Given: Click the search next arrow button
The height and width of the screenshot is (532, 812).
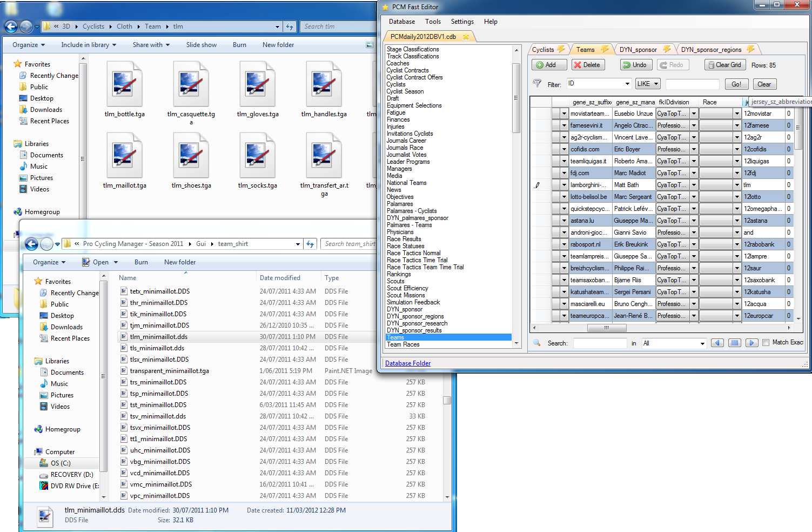Looking at the screenshot, I should coord(751,343).
